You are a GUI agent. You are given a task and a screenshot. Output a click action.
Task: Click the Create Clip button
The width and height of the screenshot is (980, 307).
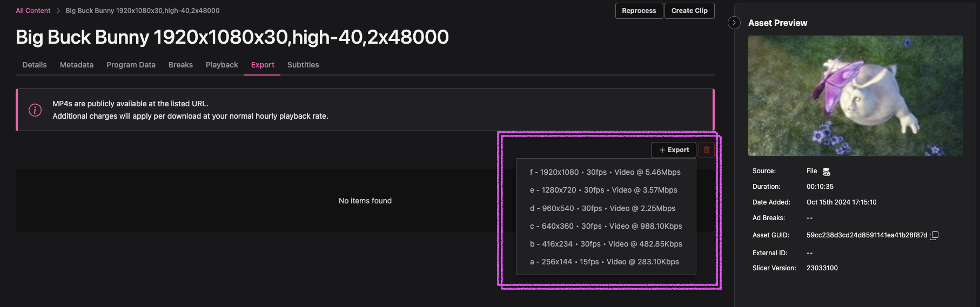pyautogui.click(x=689, y=11)
